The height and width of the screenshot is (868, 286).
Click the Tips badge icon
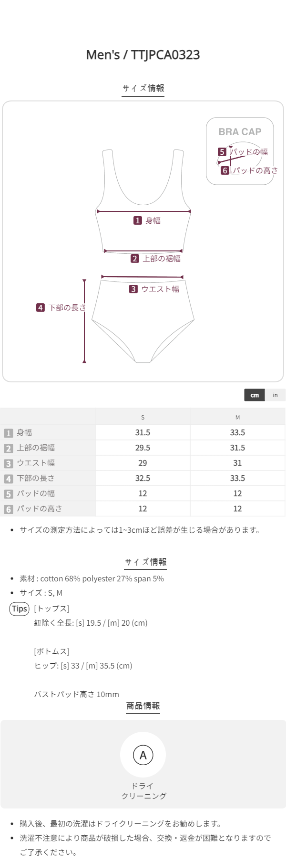pos(20,609)
